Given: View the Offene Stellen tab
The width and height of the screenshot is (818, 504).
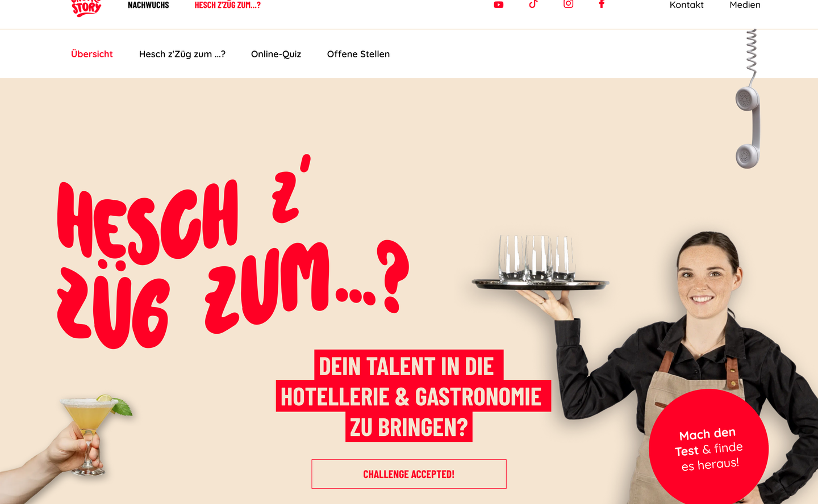Looking at the screenshot, I should coord(358,54).
